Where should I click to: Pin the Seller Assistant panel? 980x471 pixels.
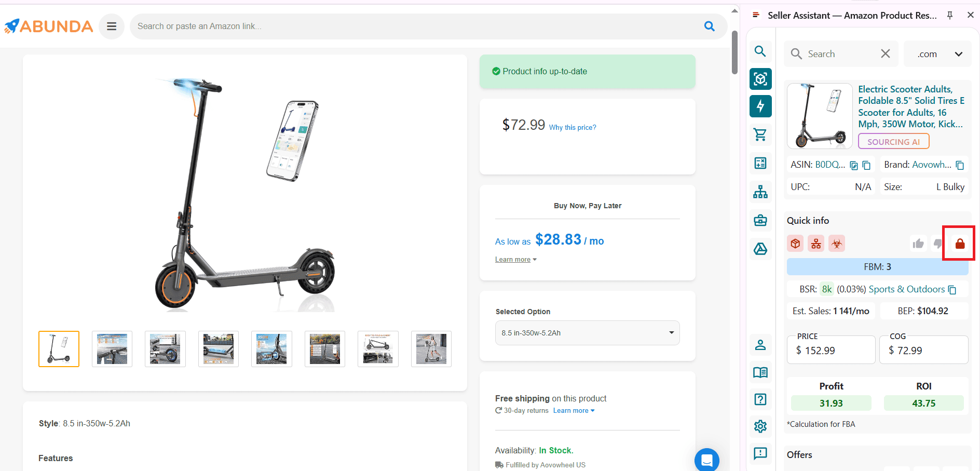click(x=950, y=15)
